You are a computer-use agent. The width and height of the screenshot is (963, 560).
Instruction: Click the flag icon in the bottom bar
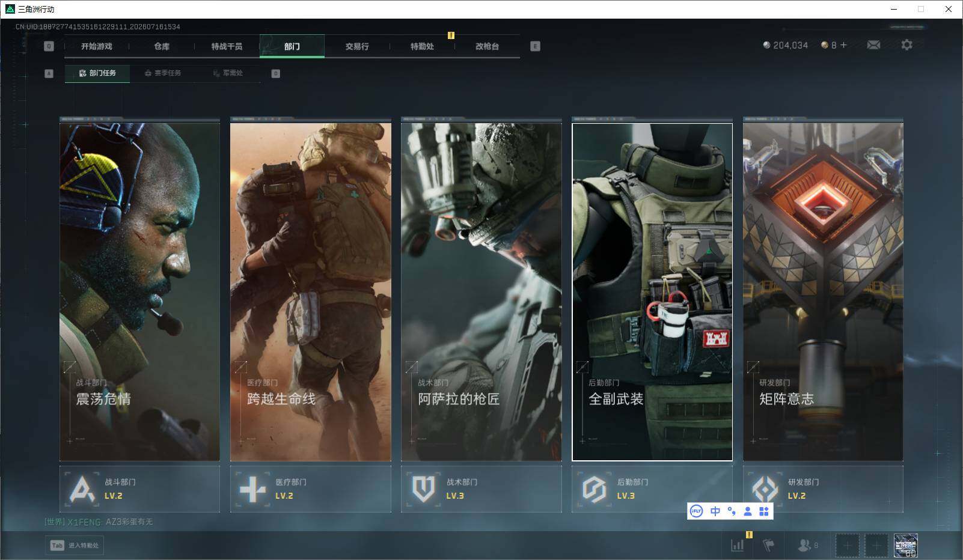coord(768,545)
